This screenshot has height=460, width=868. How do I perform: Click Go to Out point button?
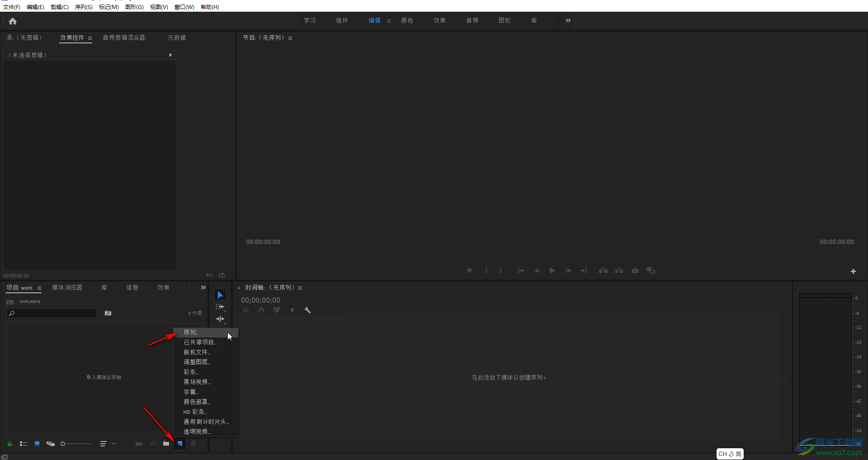click(584, 271)
